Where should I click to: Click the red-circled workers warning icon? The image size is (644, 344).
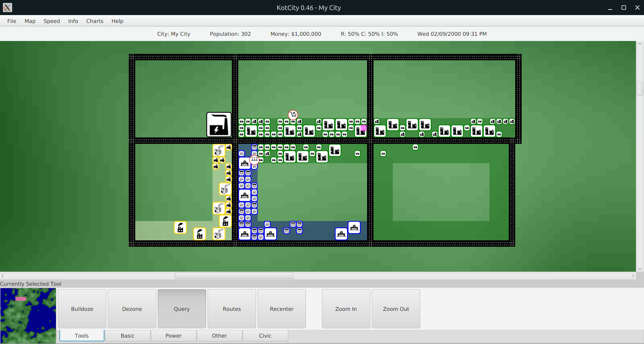(x=254, y=159)
